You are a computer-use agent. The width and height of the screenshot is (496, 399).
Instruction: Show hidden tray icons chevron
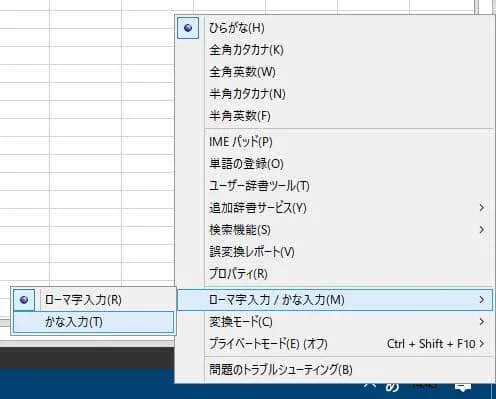[x=370, y=387]
